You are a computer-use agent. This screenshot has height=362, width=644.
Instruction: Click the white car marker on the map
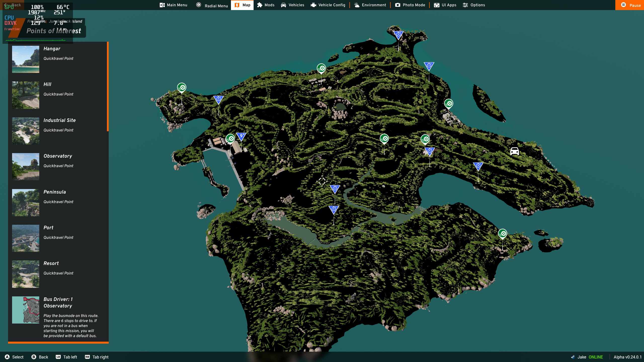[x=514, y=151]
